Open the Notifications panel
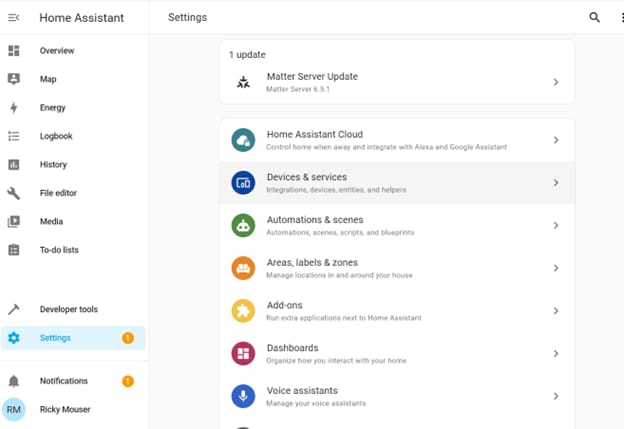Viewport: 624px width, 429px height. [73, 381]
